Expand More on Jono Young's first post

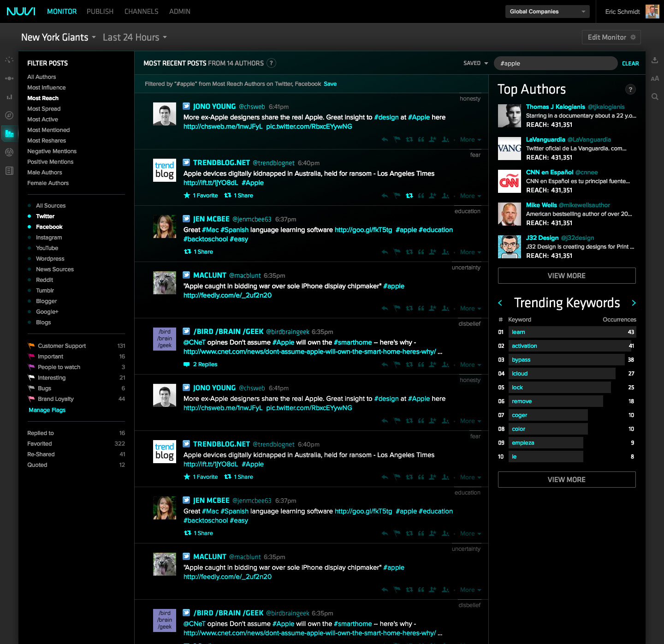tap(470, 140)
